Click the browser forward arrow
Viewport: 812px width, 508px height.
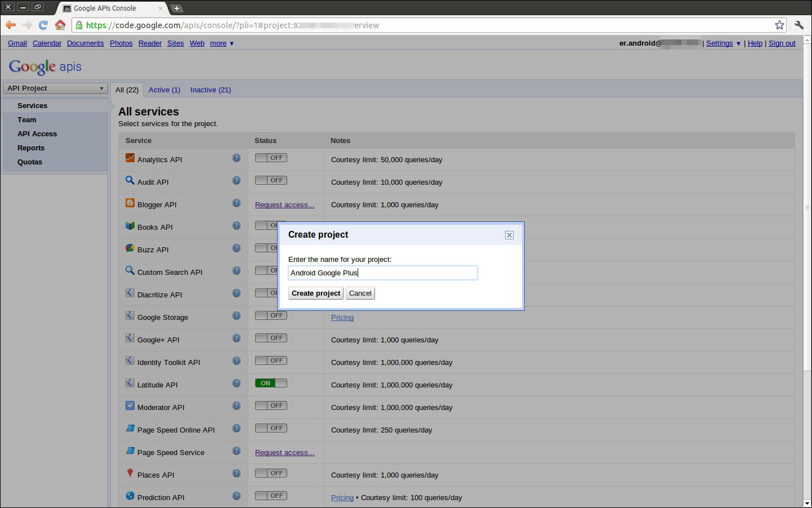27,25
